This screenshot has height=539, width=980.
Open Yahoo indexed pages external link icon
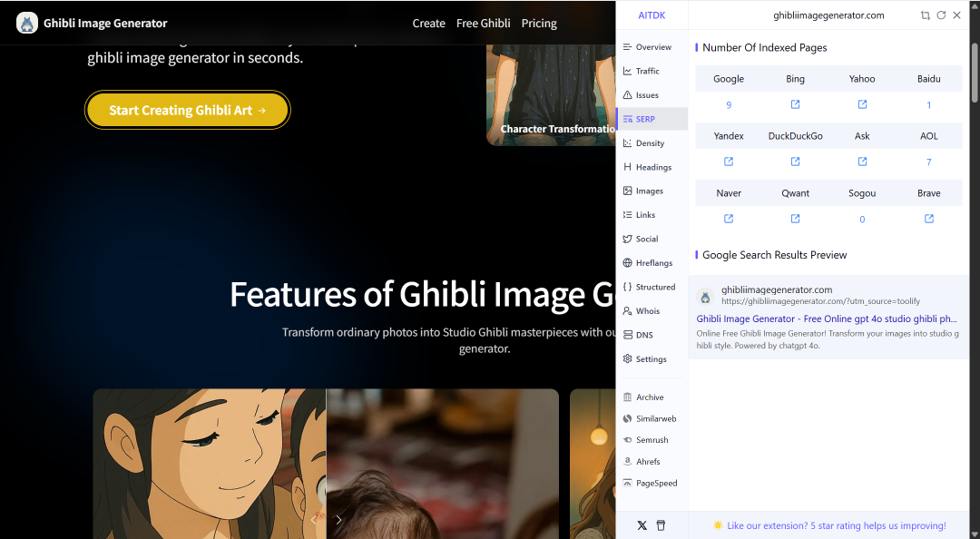click(x=862, y=104)
